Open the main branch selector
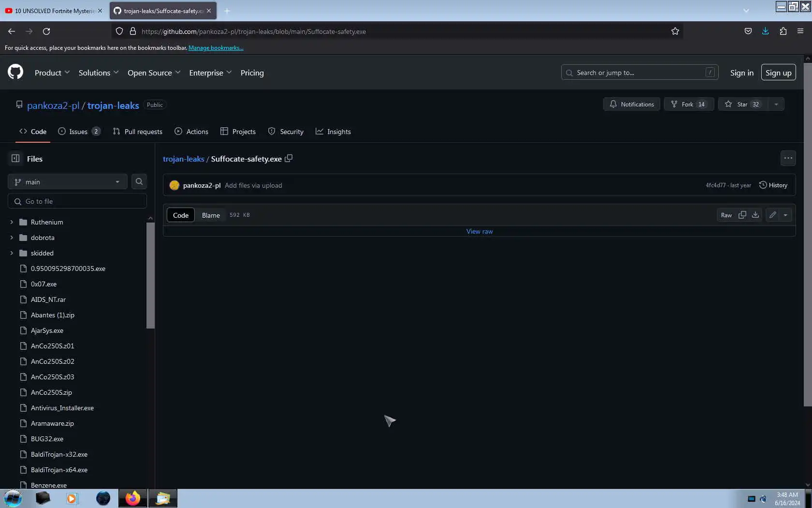This screenshot has width=812, height=508. coord(68,181)
